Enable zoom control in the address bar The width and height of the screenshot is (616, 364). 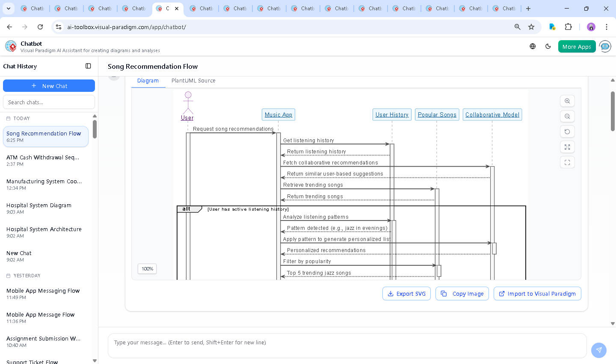coord(517,26)
